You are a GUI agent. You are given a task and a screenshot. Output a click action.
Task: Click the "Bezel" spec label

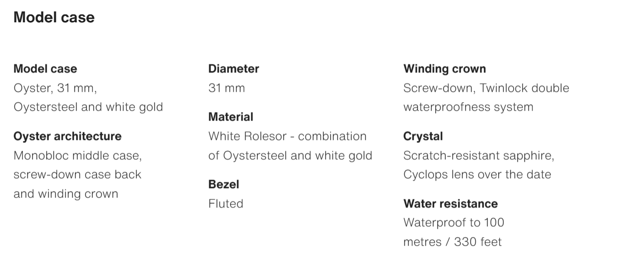[224, 184]
